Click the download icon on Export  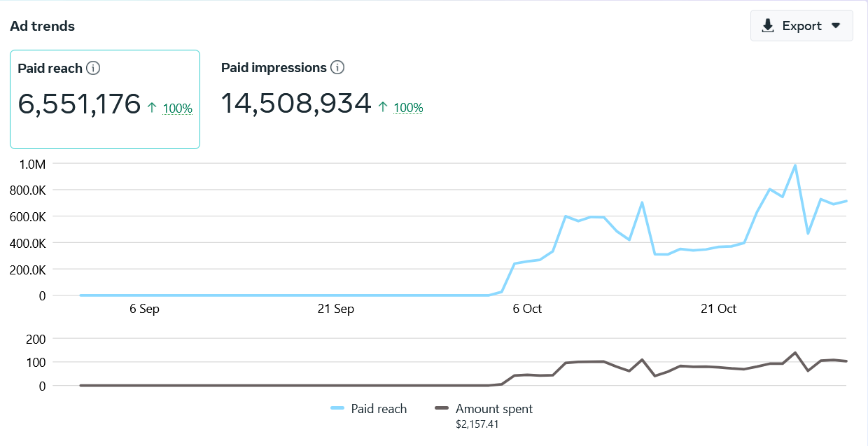coord(768,26)
